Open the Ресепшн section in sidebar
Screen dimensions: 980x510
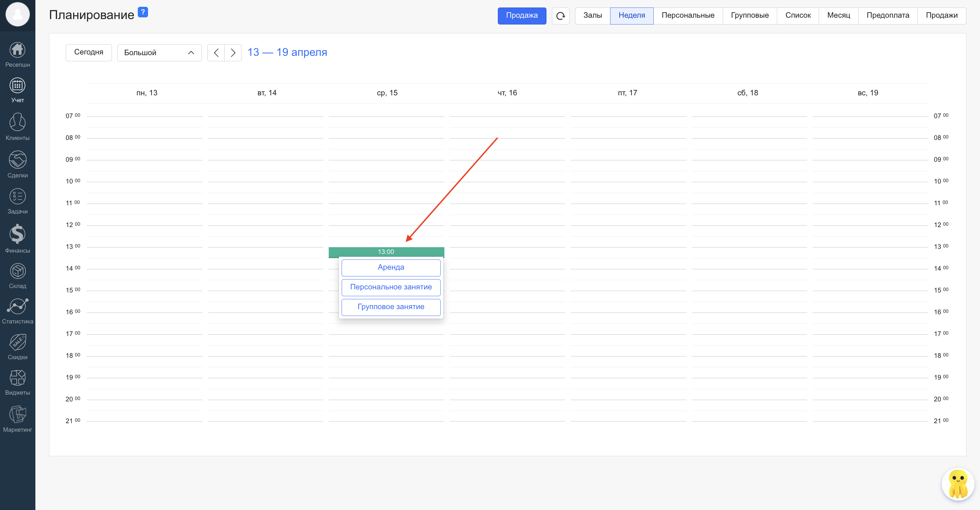[17, 54]
